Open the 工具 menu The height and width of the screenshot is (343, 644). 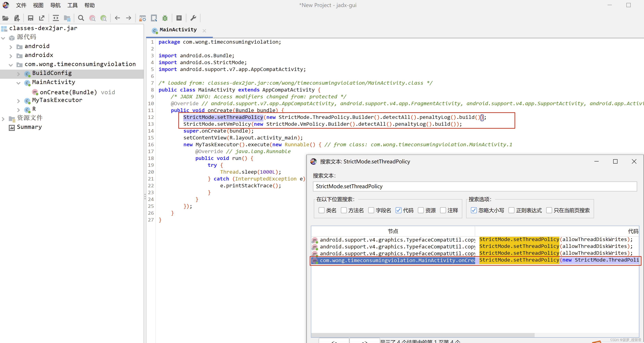73,5
